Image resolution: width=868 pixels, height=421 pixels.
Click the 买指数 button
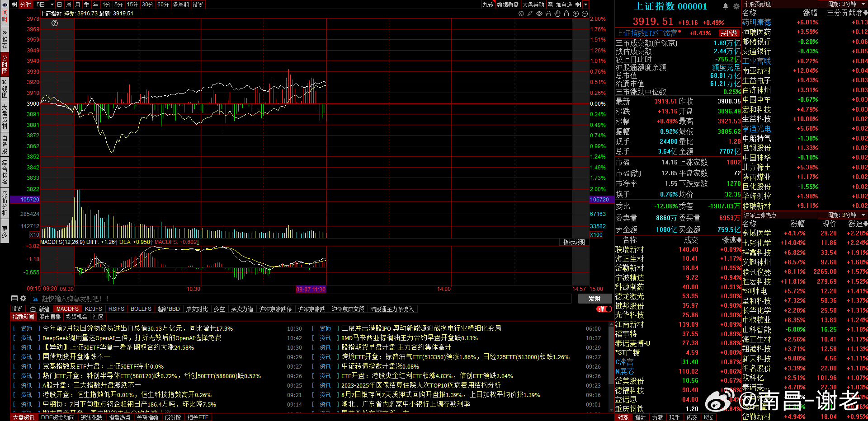(x=729, y=33)
